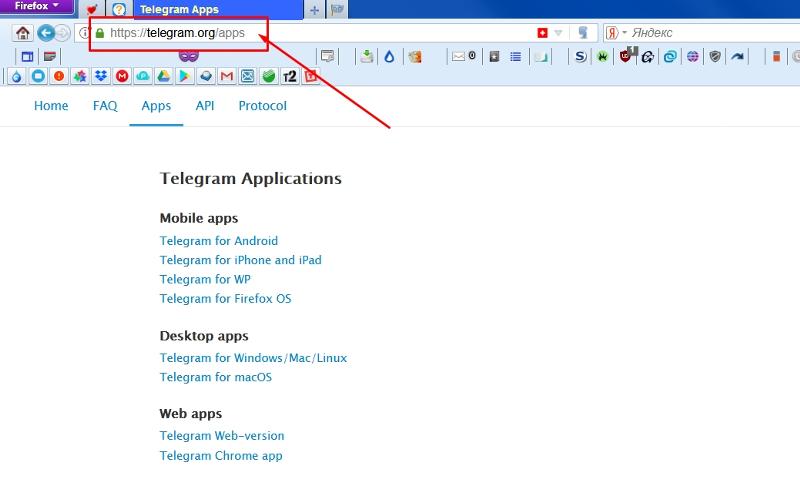Click the dark card toolbar icon
The height and width of the screenshot is (482, 800).
[x=50, y=57]
